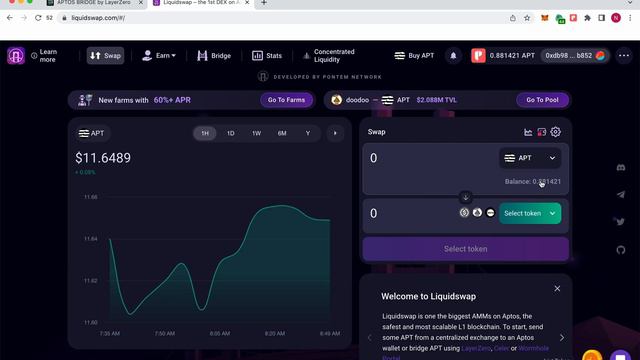Open the APT token dropdown in swap
Viewport: 640px width, 360px height.
pyautogui.click(x=530, y=158)
